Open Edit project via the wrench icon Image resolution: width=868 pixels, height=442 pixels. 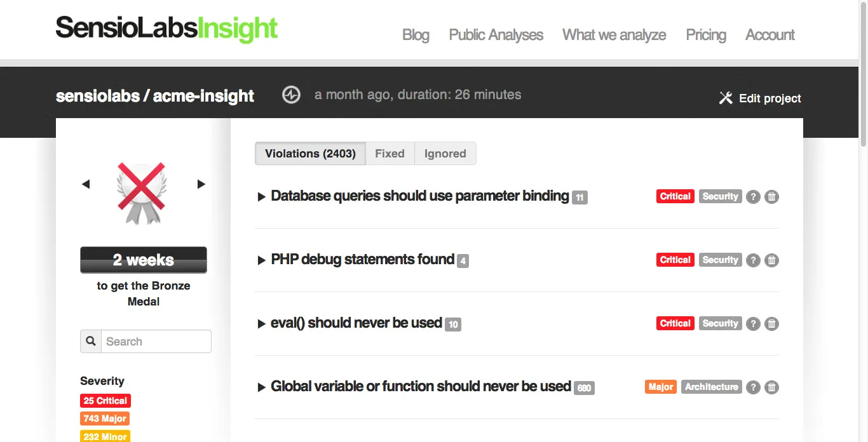pos(726,98)
